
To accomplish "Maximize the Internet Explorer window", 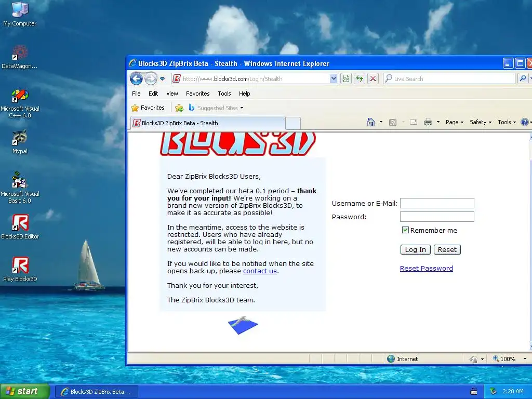I will click(x=520, y=63).
